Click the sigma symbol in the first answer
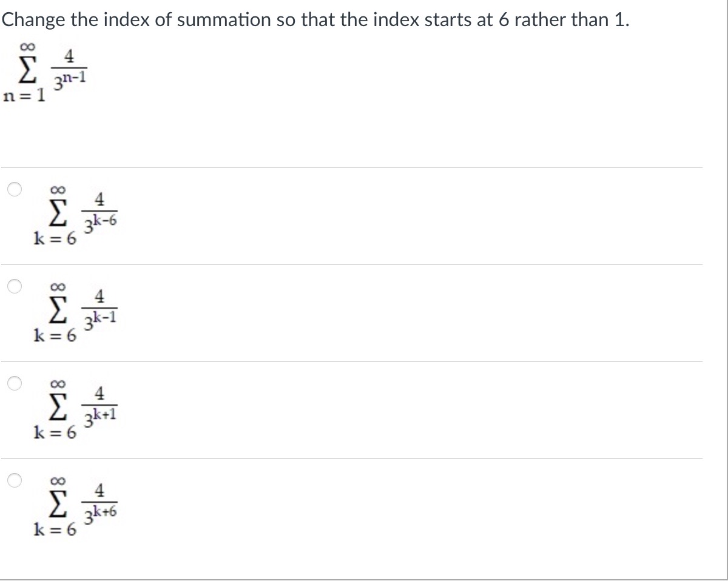The image size is (728, 581). click(x=56, y=213)
